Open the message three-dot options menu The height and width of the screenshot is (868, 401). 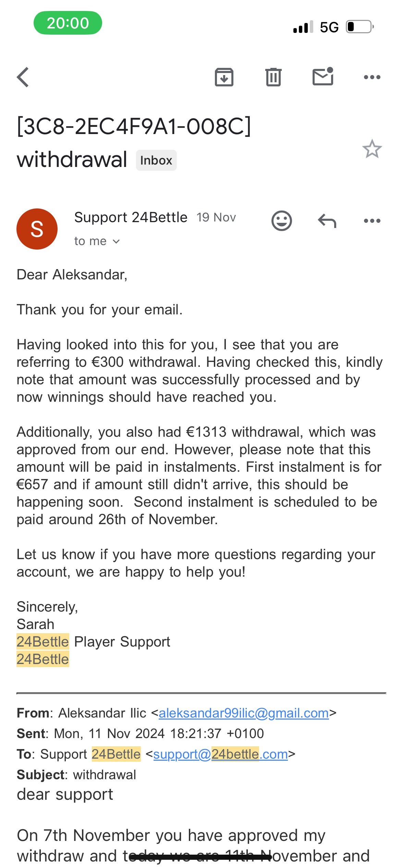pos(372,221)
